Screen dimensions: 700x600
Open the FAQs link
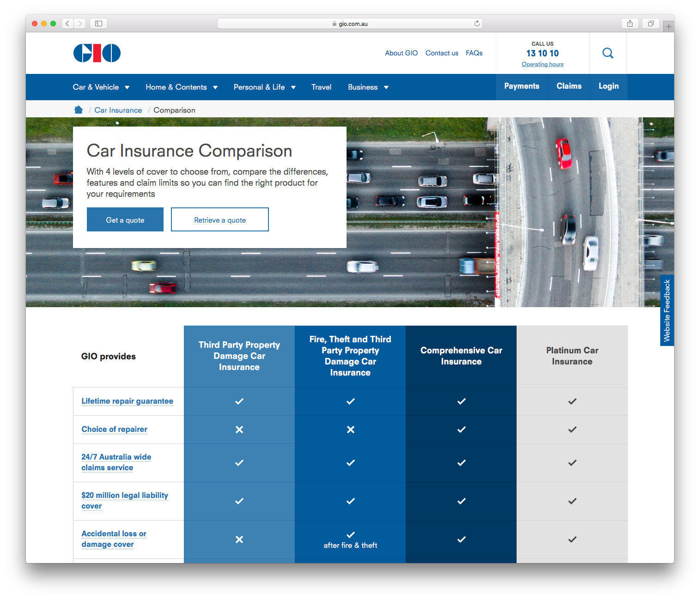click(474, 53)
